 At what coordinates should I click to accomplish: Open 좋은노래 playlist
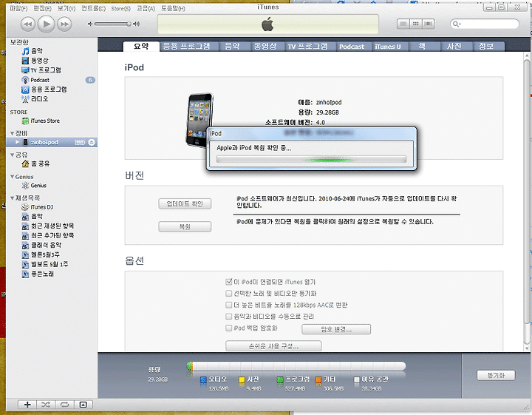pyautogui.click(x=42, y=274)
